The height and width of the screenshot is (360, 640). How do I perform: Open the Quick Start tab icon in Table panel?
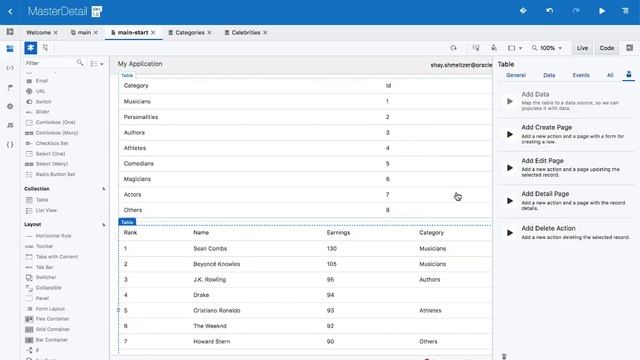[629, 75]
